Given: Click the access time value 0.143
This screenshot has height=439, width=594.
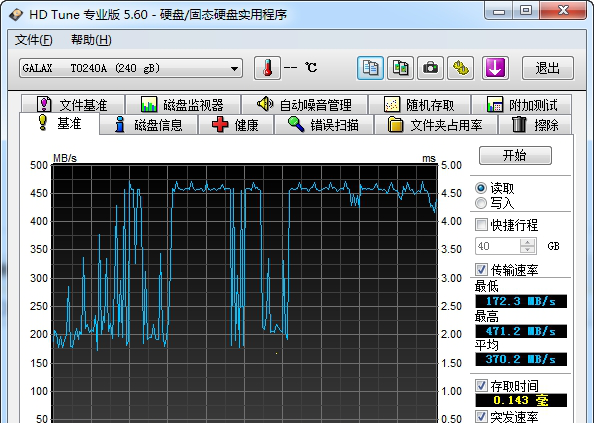Looking at the screenshot, I should point(521,400).
